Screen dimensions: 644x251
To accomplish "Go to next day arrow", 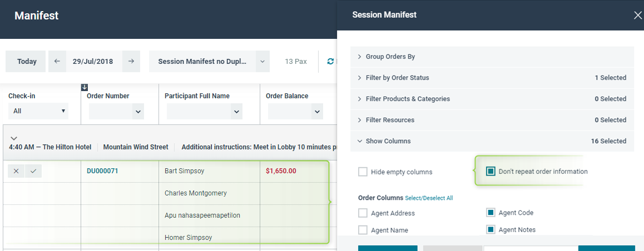I will click(x=131, y=62).
